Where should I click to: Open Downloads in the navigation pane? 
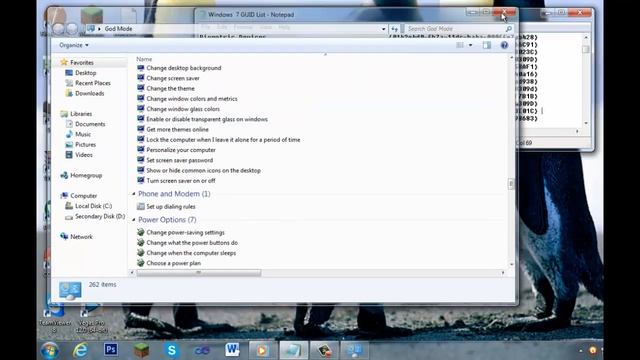(x=89, y=93)
